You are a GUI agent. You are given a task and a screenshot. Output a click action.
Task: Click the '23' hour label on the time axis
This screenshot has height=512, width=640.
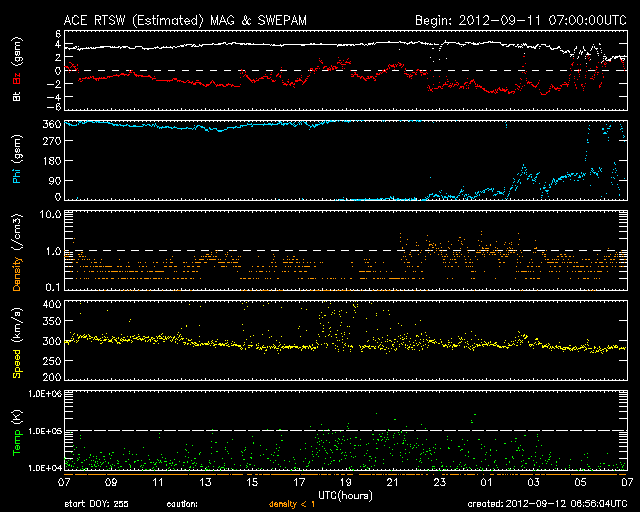tap(440, 483)
